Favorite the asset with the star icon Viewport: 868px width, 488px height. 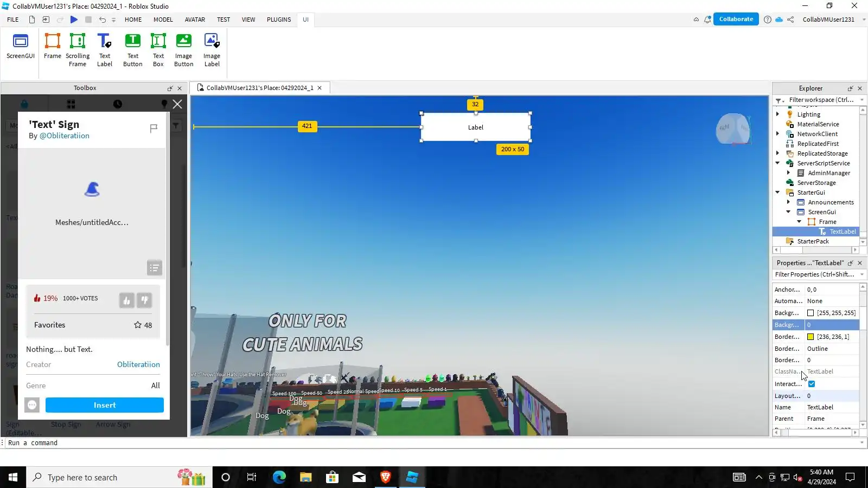click(138, 325)
